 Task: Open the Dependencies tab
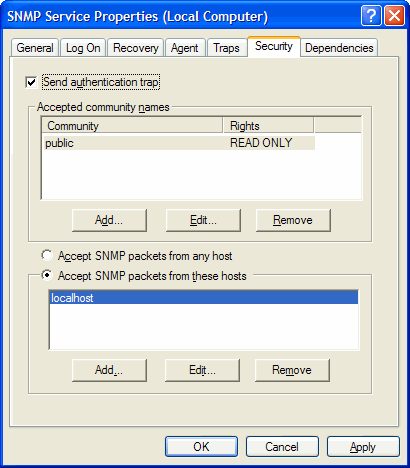pos(339,48)
